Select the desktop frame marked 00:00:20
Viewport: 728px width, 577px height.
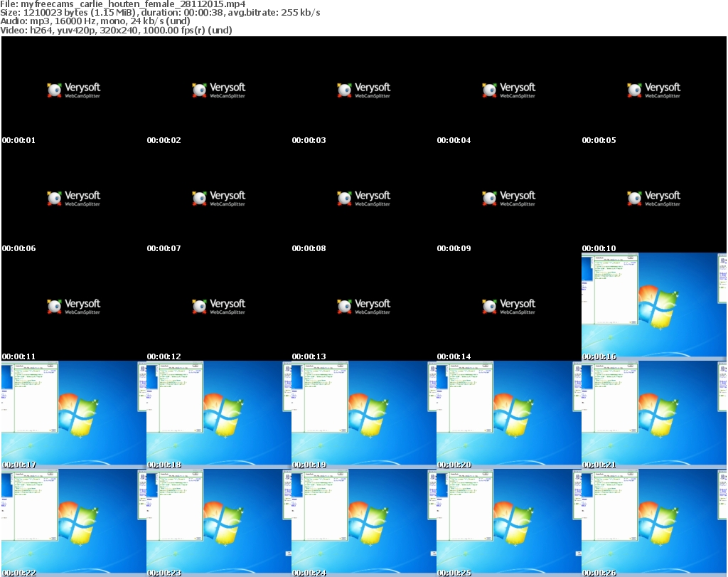tap(509, 415)
